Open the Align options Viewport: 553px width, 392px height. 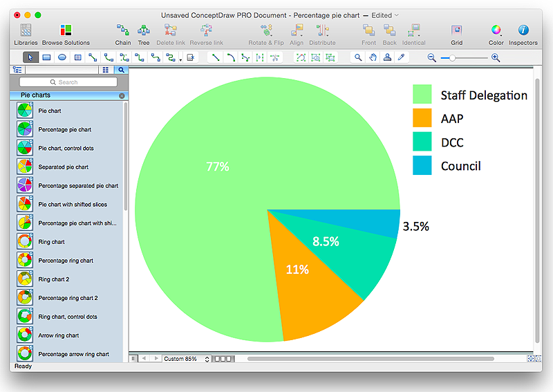(x=297, y=35)
